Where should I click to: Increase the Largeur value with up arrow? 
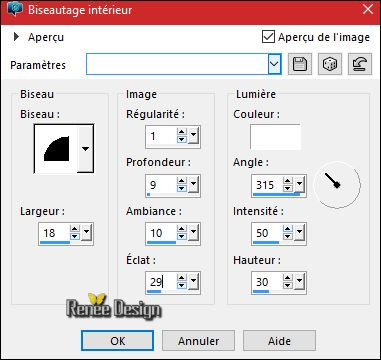point(75,229)
